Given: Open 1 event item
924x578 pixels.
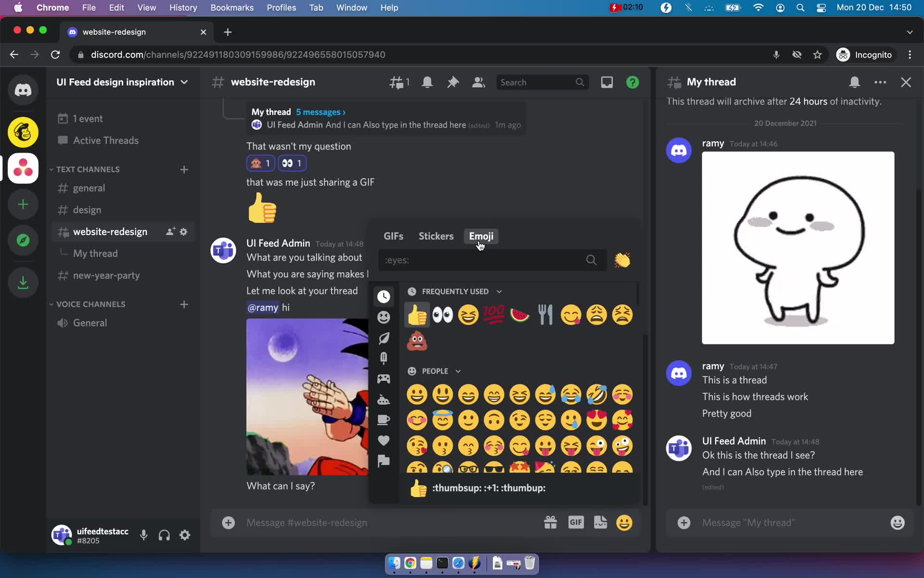Looking at the screenshot, I should pos(123,118).
